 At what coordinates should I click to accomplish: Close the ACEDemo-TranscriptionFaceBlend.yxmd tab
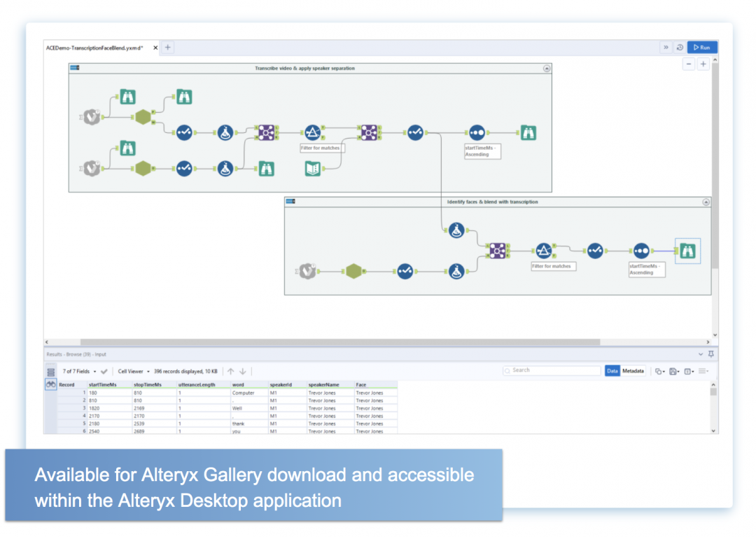[x=155, y=48]
